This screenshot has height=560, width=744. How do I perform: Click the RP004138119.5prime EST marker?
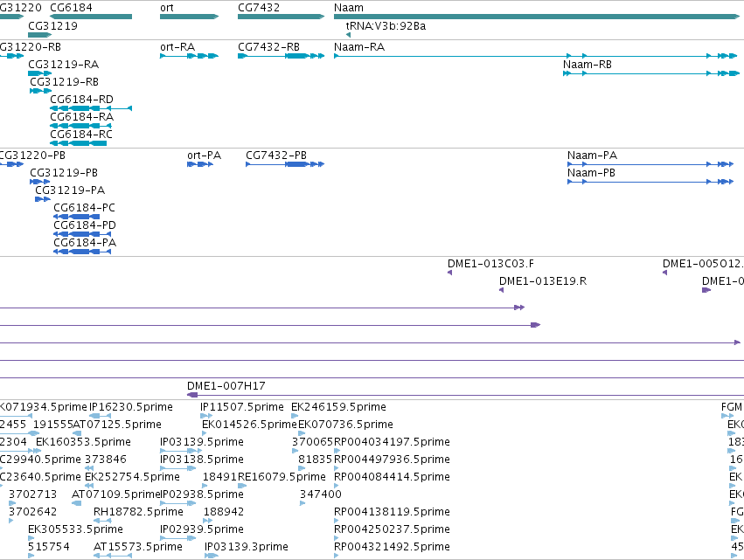(337, 521)
